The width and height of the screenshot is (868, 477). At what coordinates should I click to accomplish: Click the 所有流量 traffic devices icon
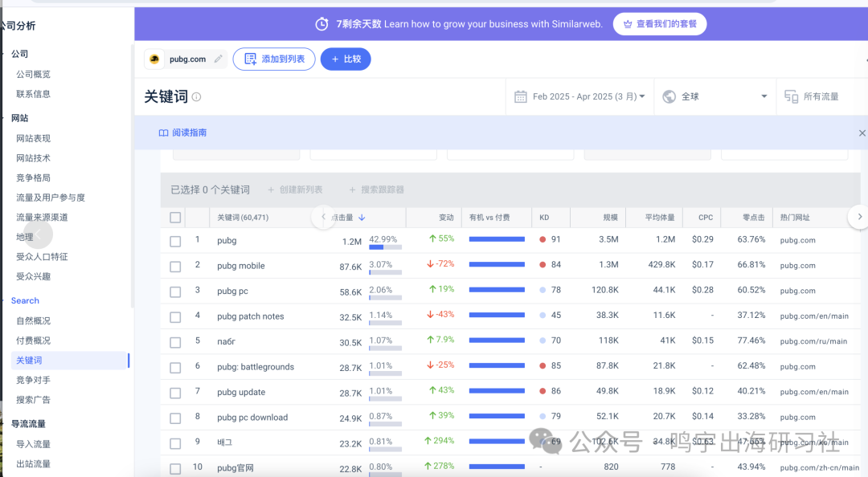click(x=791, y=96)
